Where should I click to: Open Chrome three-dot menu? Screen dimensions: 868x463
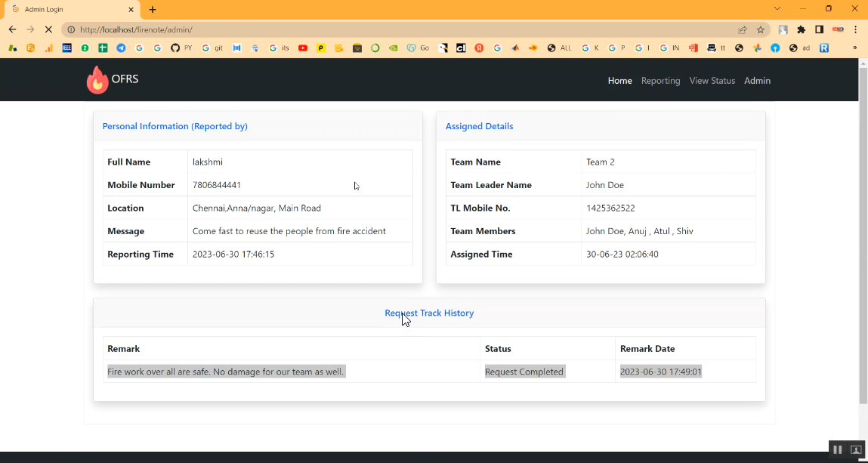pyautogui.click(x=856, y=29)
